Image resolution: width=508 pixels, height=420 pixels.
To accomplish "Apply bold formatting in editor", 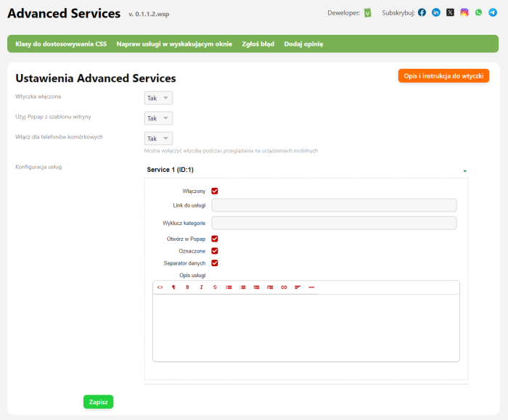I will [x=187, y=287].
